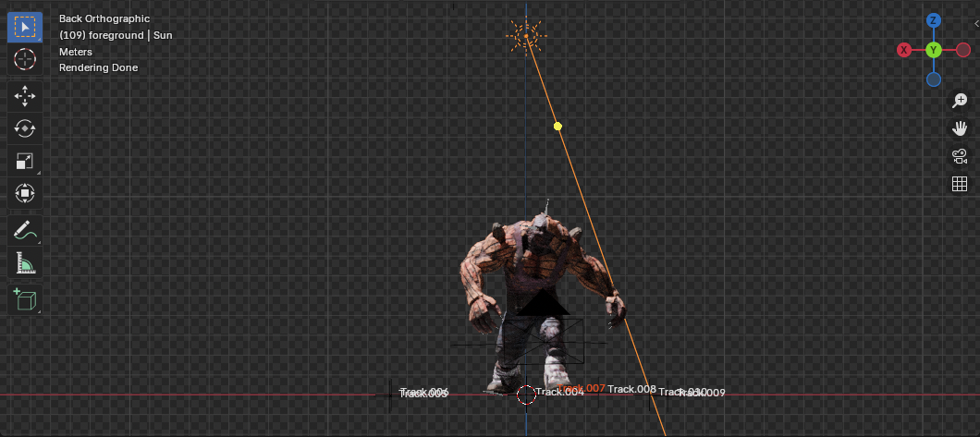Select the Track.004 marker label
980x437 pixels.
[559, 392]
